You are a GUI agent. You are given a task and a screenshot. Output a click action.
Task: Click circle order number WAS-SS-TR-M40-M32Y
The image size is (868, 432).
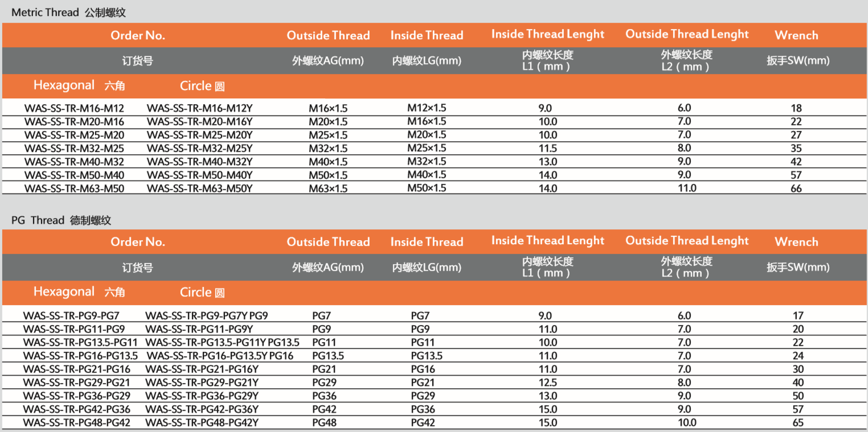[199, 162]
